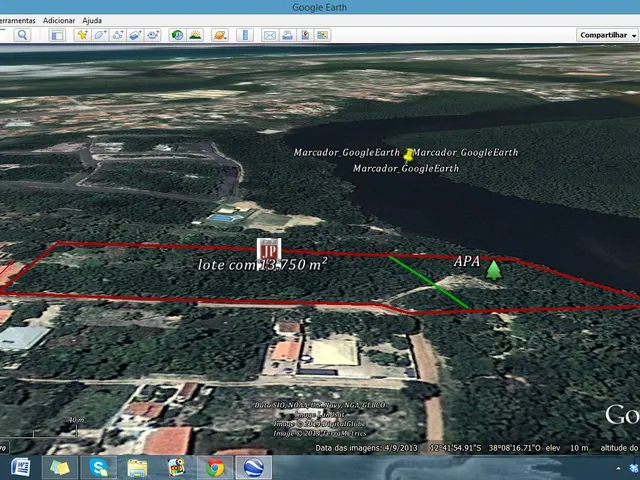640x480 pixels.
Task: Open the planet switcher dropdown
Action: [x=220, y=35]
